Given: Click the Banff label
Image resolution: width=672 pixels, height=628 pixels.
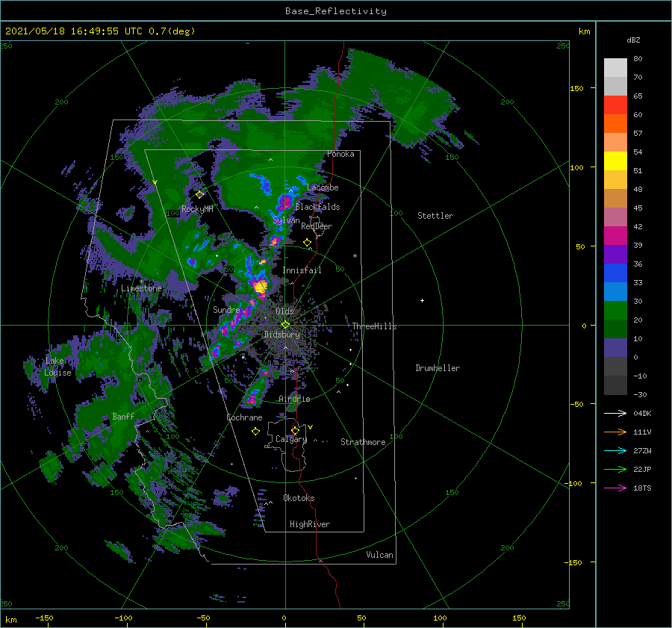Looking at the screenshot, I should (x=123, y=416).
